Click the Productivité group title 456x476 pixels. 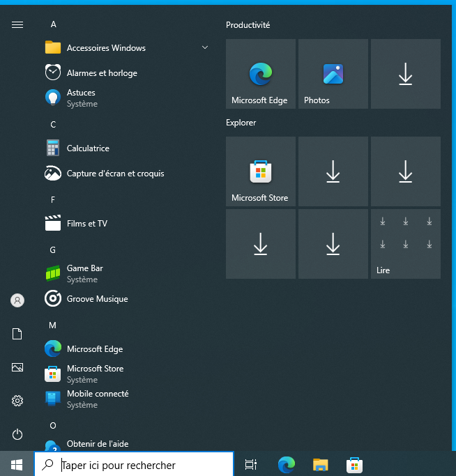pos(248,25)
